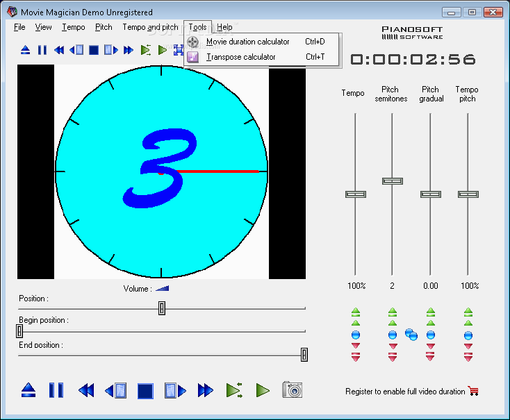Click the large rewind button at bottom

pos(87,390)
